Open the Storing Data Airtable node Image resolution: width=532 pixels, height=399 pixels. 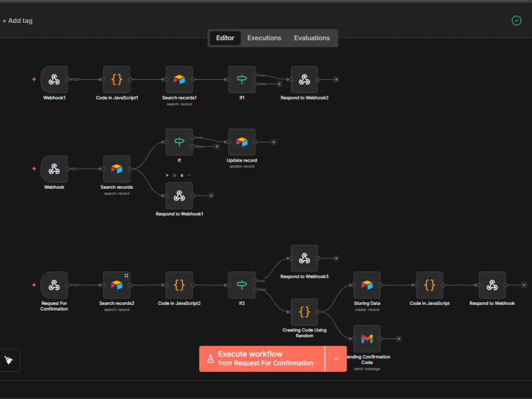point(367,285)
